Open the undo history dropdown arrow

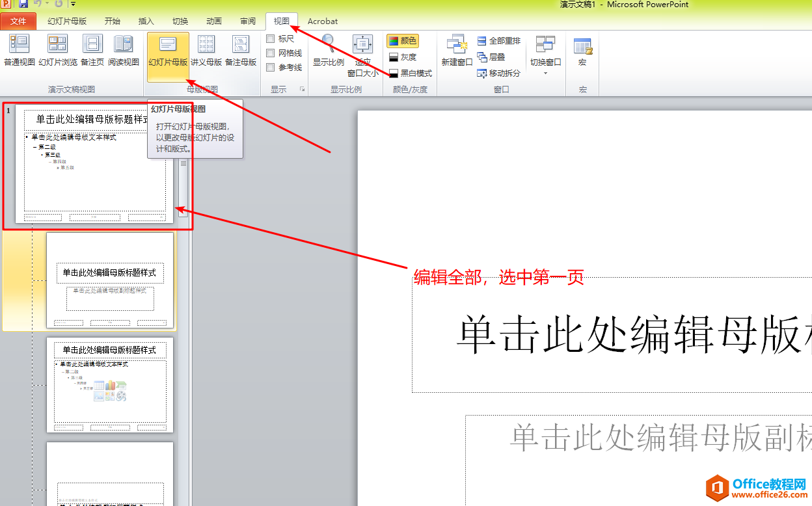pyautogui.click(x=47, y=5)
